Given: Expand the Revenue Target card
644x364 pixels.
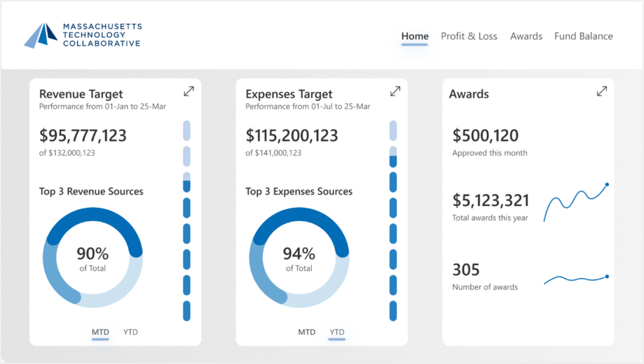Looking at the screenshot, I should (x=189, y=91).
